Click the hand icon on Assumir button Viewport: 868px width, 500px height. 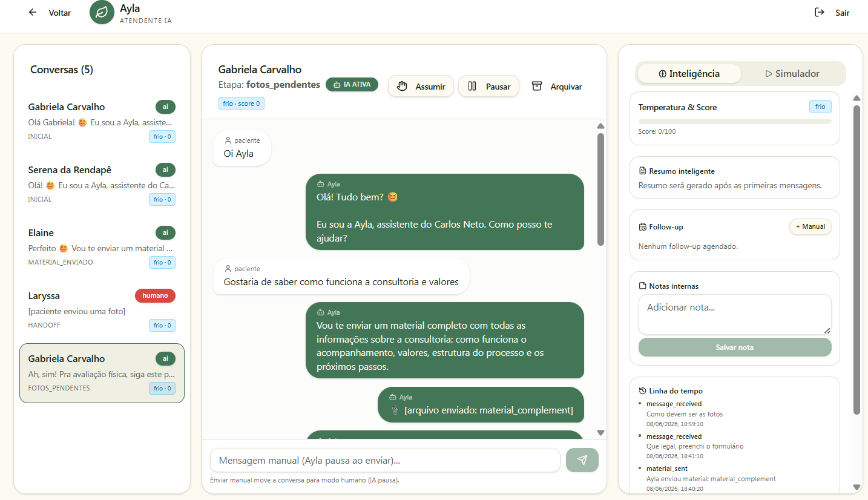pos(403,87)
